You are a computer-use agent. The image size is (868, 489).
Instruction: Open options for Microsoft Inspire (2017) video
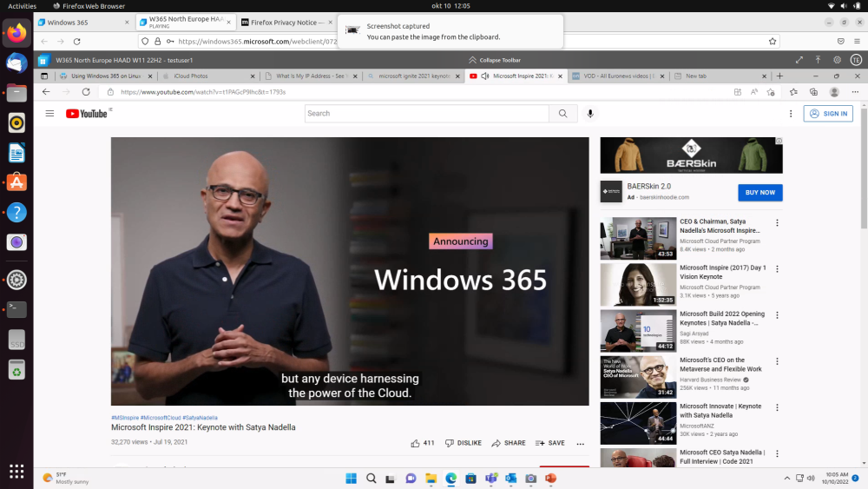point(777,269)
